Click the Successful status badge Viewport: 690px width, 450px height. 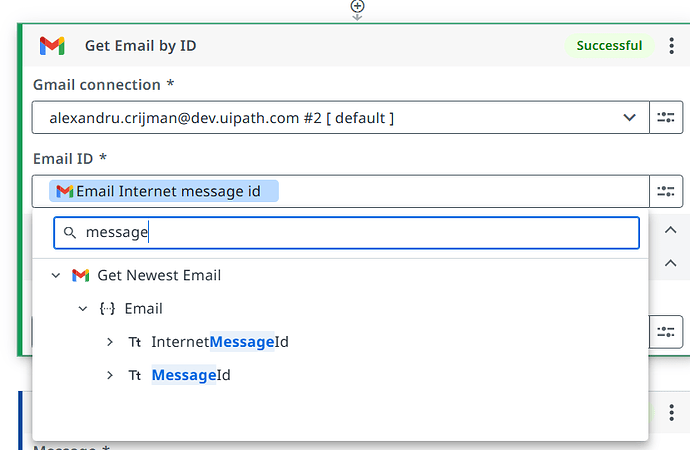609,45
